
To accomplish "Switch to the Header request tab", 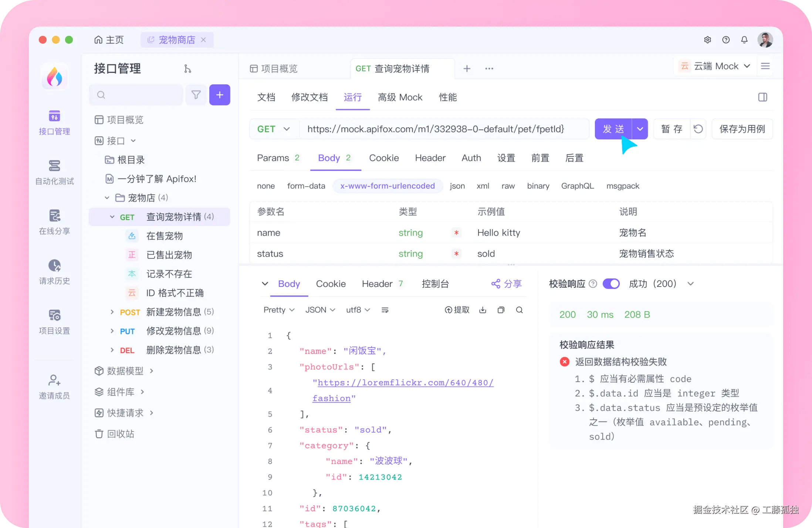I will (x=430, y=158).
